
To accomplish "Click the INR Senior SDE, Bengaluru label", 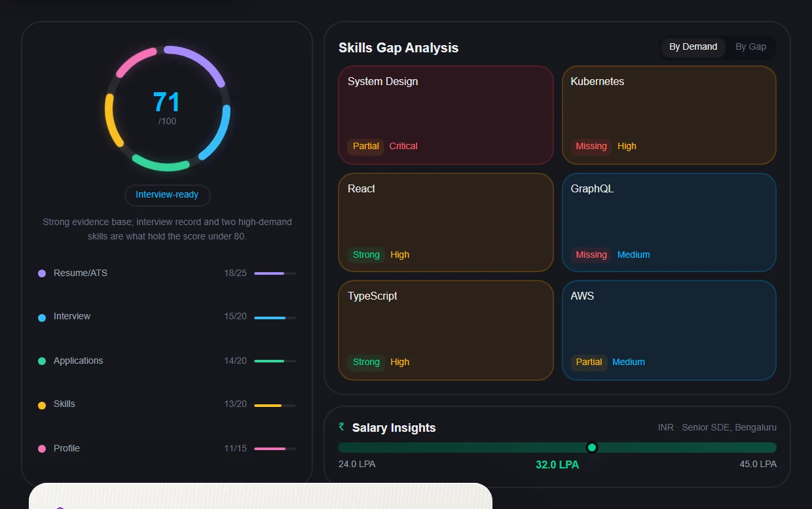I will (717, 427).
